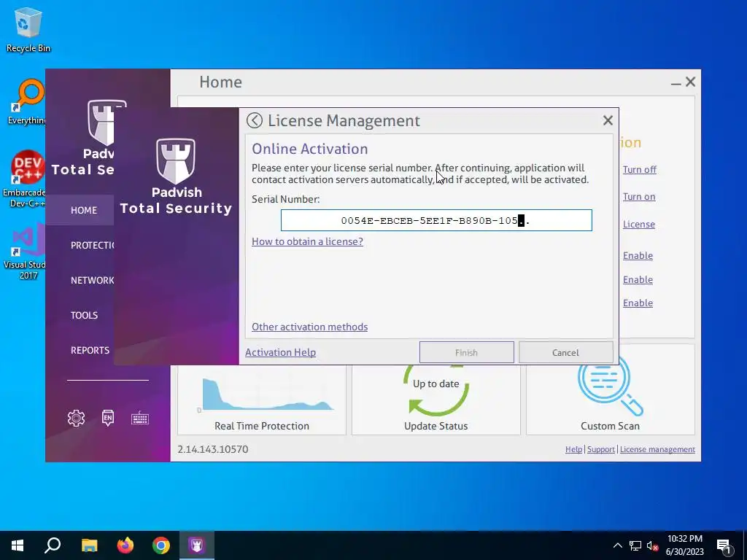
Task: Click version number 2.14.143.10570 text
Action: click(x=213, y=449)
